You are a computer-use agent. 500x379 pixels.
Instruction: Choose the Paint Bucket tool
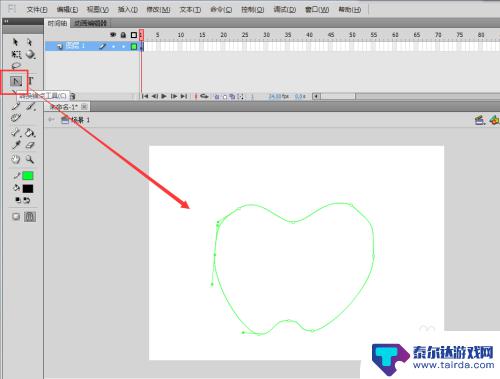[30, 133]
